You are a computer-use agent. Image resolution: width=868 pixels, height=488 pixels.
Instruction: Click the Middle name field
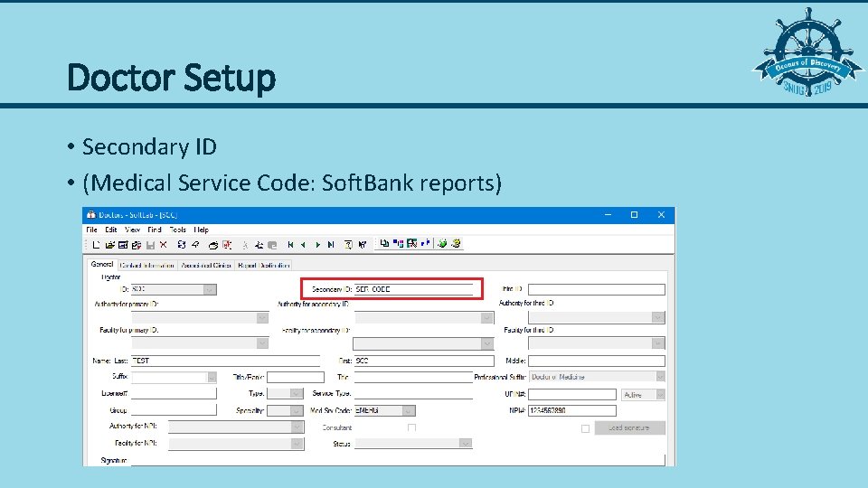pyautogui.click(x=596, y=361)
